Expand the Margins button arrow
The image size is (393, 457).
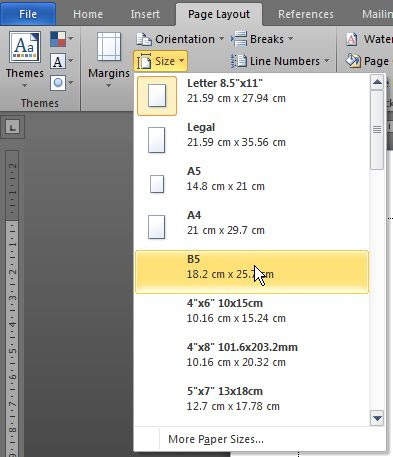(109, 86)
